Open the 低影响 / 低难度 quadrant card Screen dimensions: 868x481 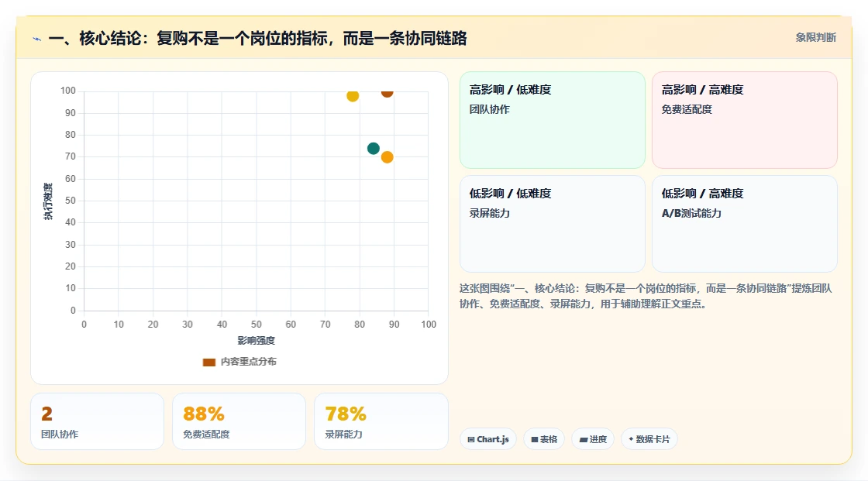click(553, 224)
